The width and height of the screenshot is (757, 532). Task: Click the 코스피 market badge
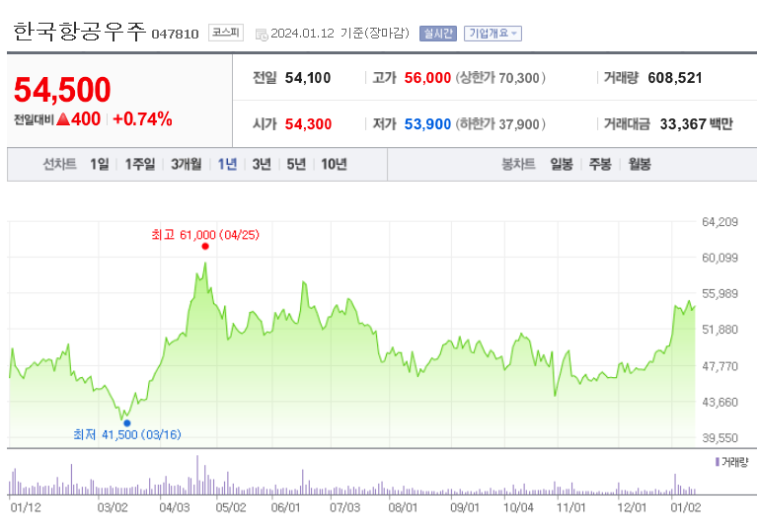(225, 33)
